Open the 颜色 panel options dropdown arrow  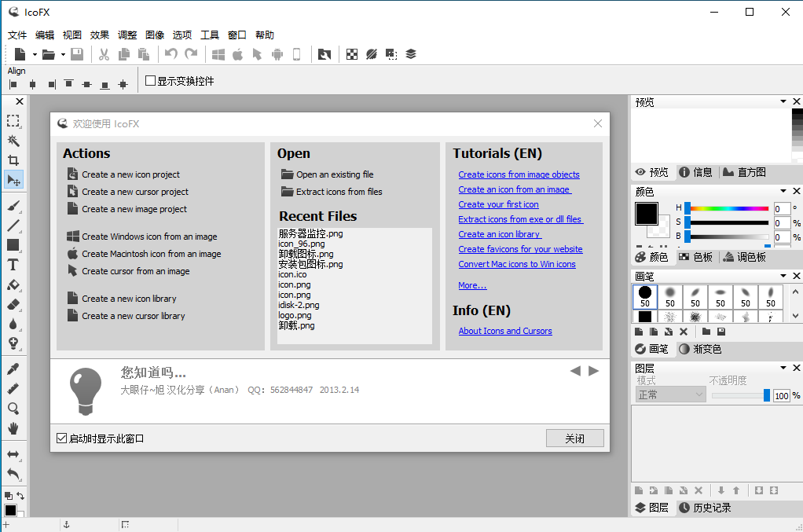783,191
